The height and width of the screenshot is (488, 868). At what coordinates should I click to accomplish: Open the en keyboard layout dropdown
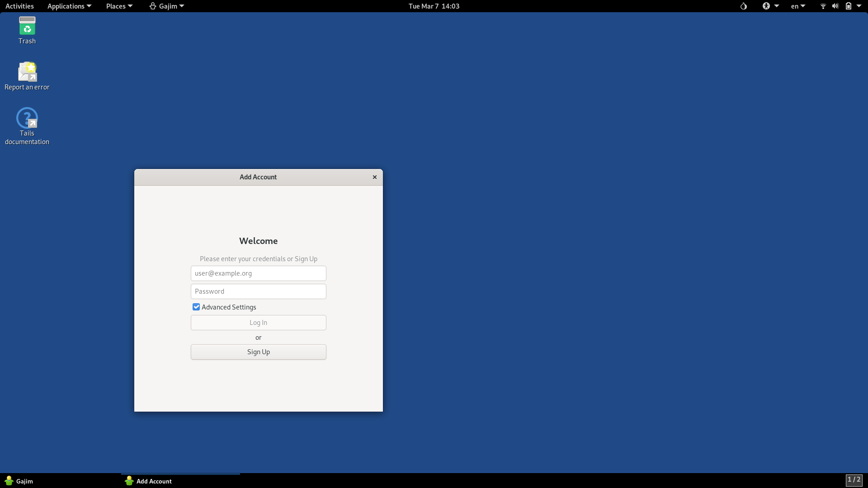[x=798, y=6]
